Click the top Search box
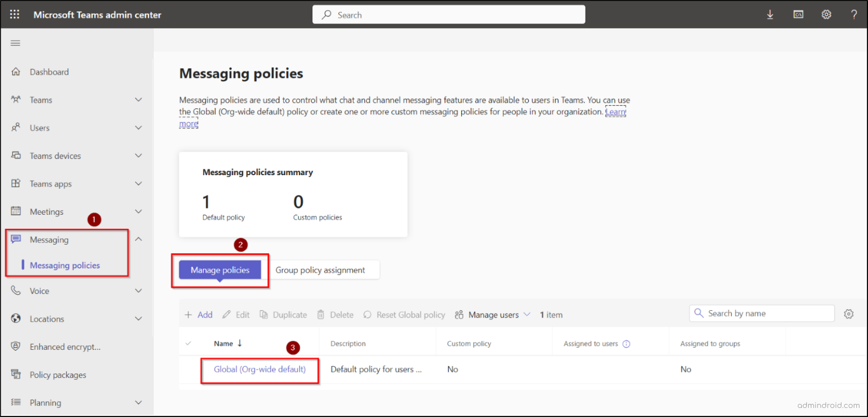 (449, 15)
